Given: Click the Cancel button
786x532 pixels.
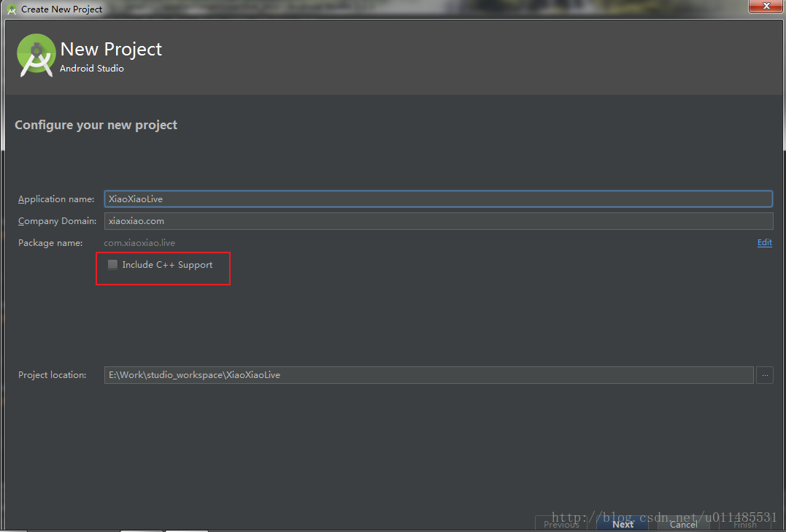Looking at the screenshot, I should (x=683, y=525).
